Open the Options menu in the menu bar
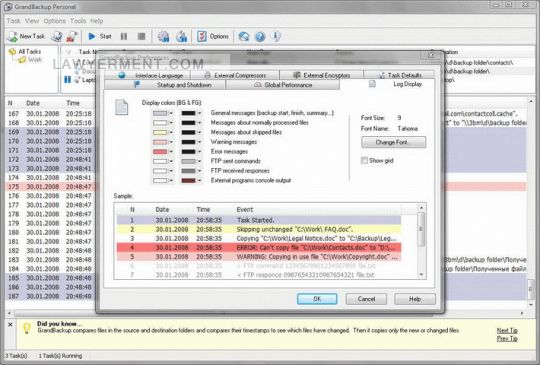 coord(54,21)
